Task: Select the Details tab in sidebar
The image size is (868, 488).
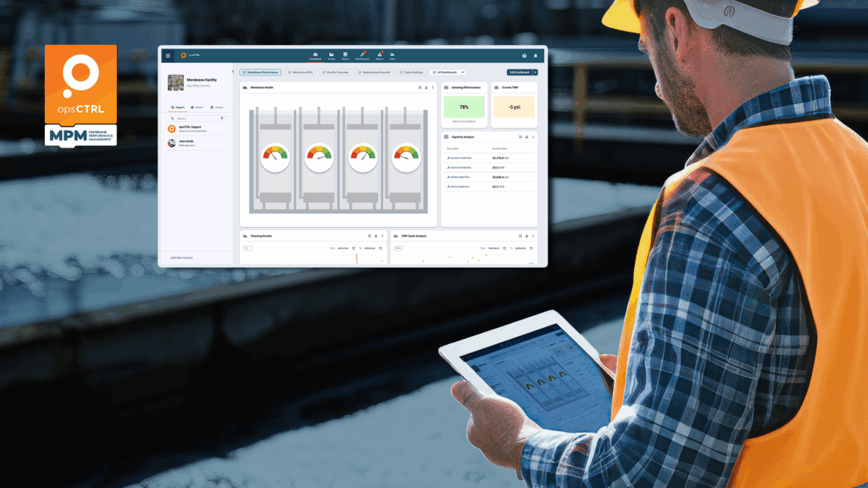Action: pyautogui.click(x=197, y=108)
